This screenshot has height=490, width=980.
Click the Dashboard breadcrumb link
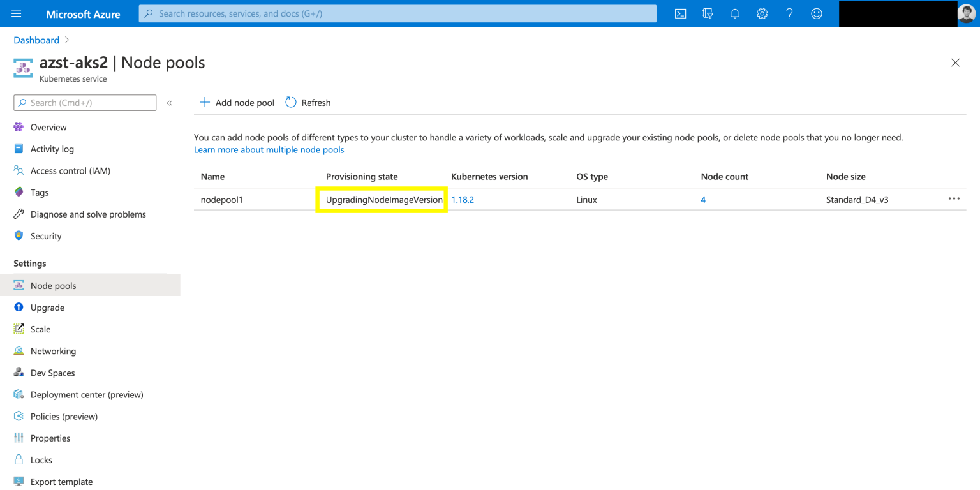pos(36,40)
